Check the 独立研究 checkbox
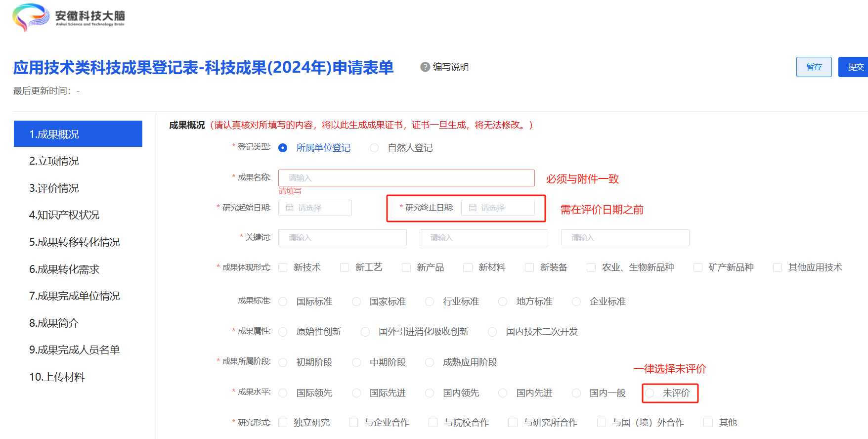 [x=283, y=423]
